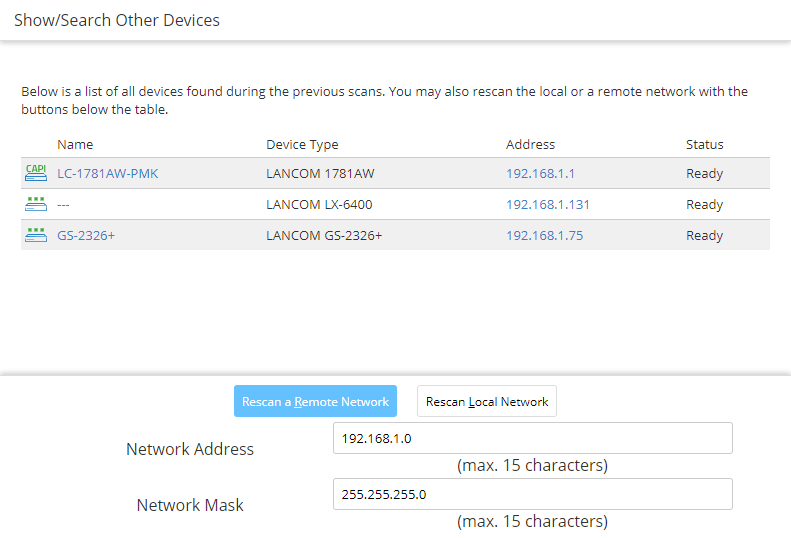Follow the 192.168.1.131 address link
791x538 pixels.
point(547,205)
